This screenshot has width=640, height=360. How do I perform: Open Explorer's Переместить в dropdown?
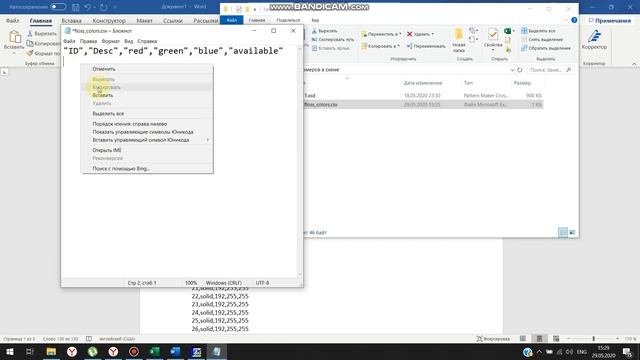tap(381, 34)
